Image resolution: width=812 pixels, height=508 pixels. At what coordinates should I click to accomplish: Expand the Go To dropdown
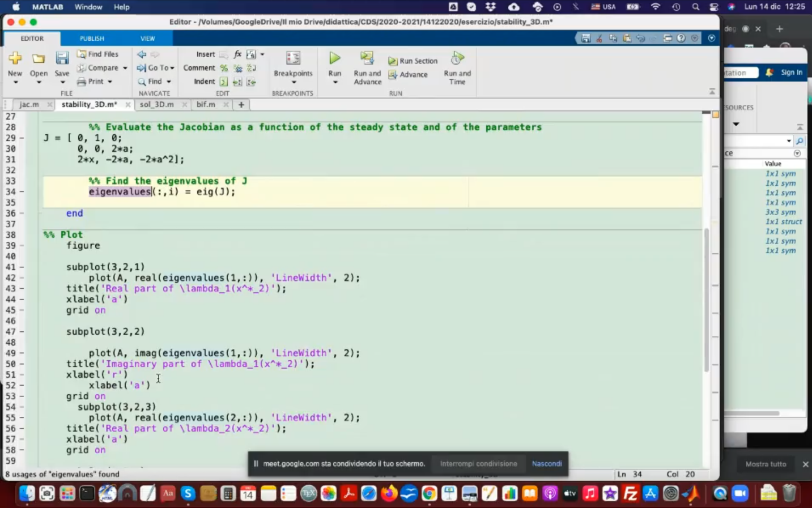point(172,68)
